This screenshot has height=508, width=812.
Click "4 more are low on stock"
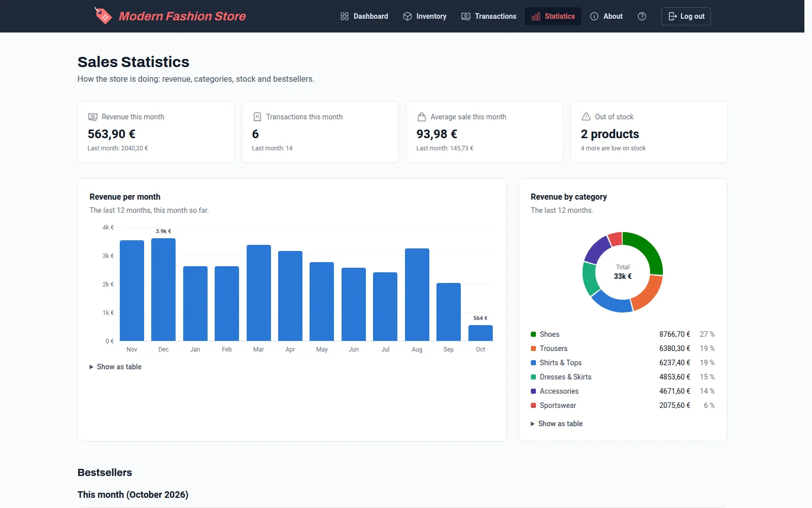pyautogui.click(x=614, y=148)
